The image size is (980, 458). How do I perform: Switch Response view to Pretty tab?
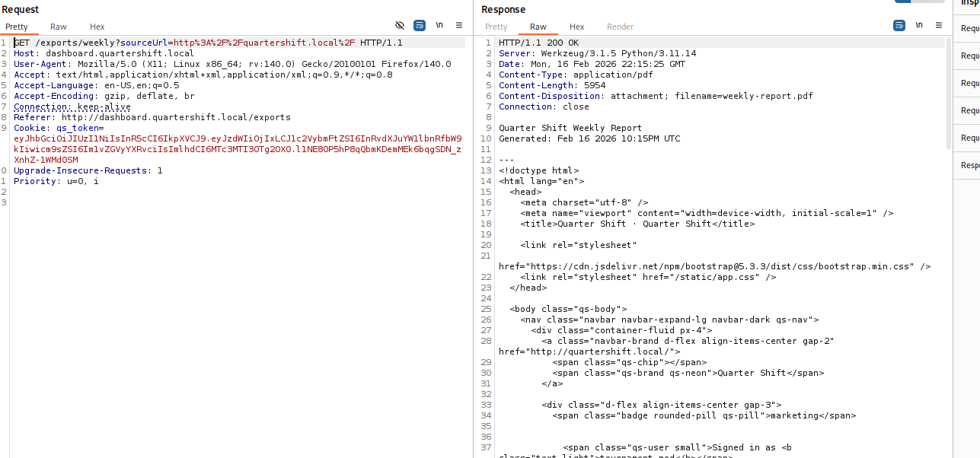496,27
